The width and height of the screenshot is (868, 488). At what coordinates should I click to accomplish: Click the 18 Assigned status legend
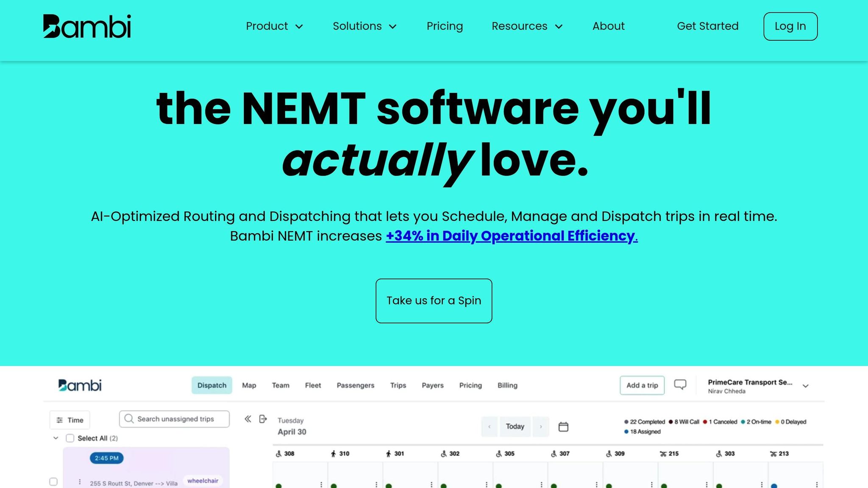pyautogui.click(x=643, y=432)
